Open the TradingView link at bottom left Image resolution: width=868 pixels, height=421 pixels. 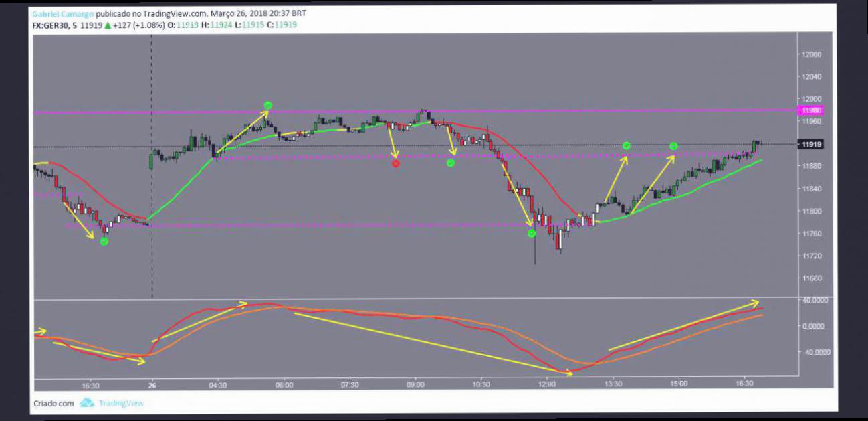[121, 403]
